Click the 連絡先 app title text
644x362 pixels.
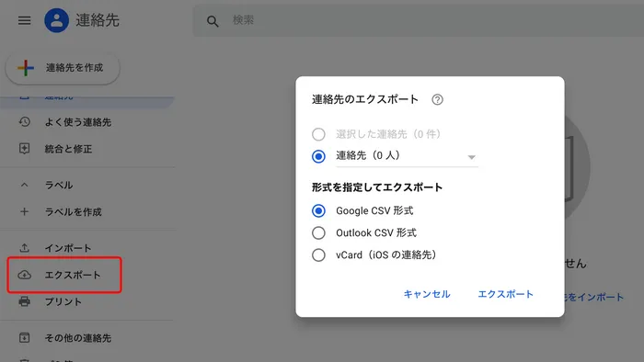[x=98, y=20]
